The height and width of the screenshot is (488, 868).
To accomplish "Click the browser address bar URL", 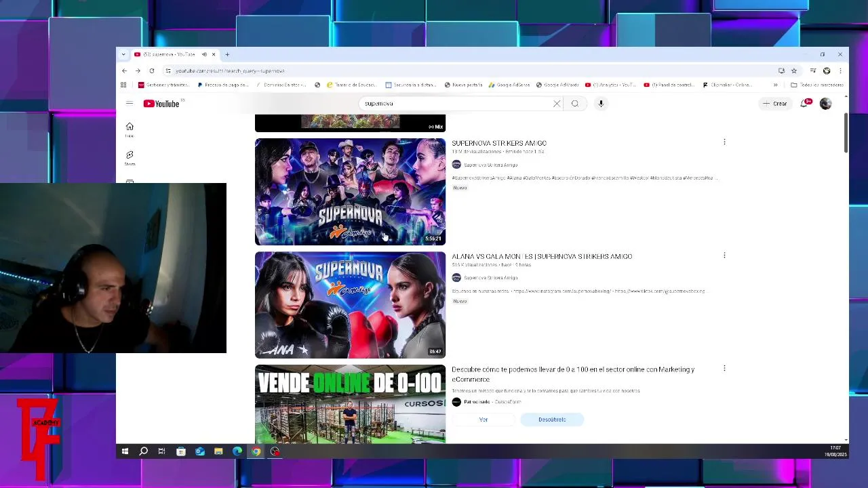I will [x=230, y=70].
